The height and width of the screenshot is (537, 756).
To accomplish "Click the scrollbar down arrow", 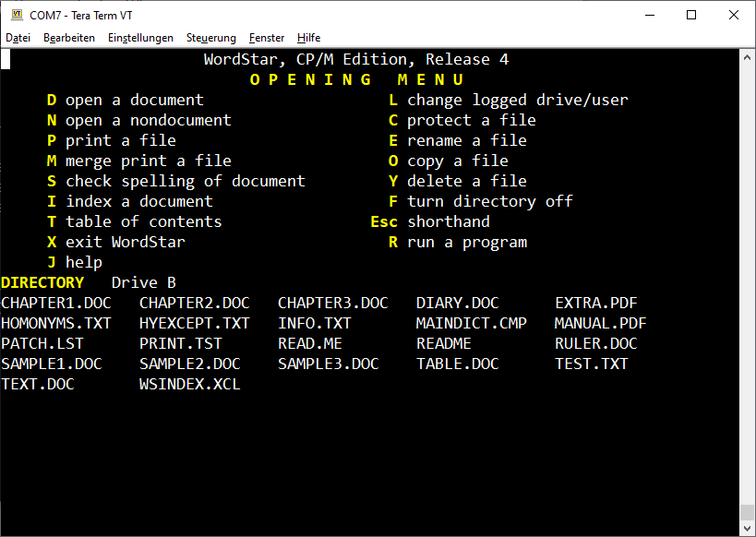I will pos(748,529).
